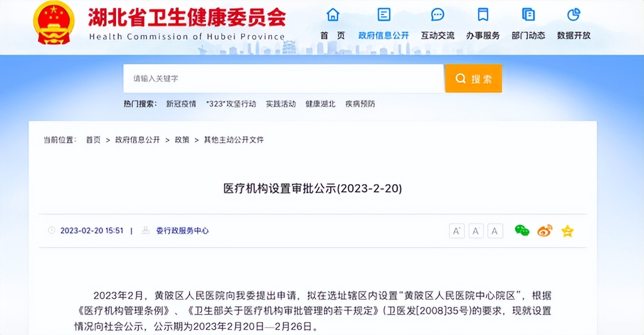This screenshot has width=644, height=335.
Task: Open 互动交流 via the chat bubble icon
Action: pos(437,16)
